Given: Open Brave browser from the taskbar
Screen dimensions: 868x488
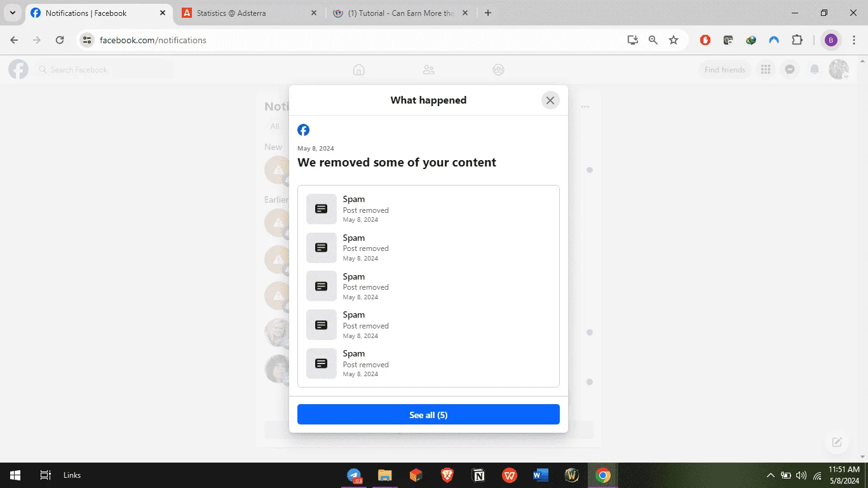Looking at the screenshot, I should click(447, 475).
